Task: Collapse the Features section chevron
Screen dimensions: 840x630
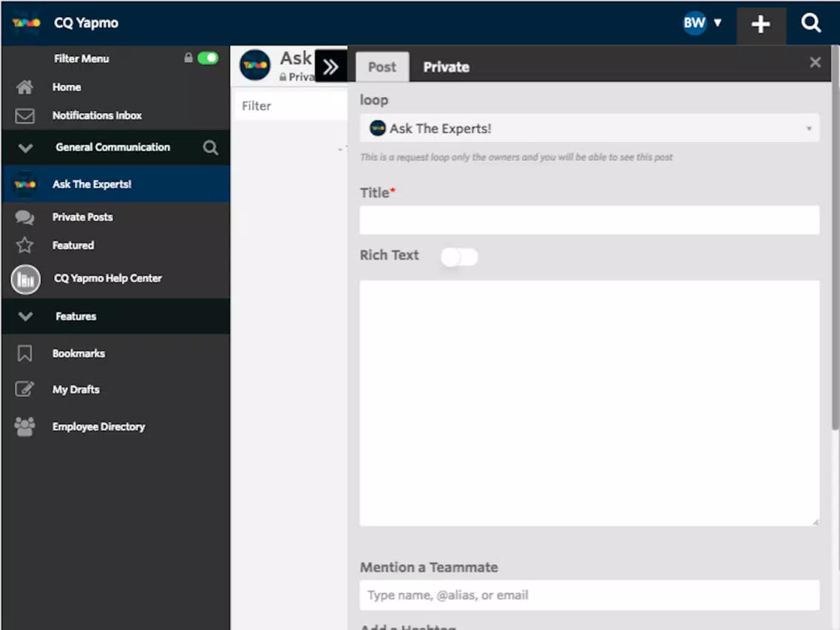Action: click(25, 316)
